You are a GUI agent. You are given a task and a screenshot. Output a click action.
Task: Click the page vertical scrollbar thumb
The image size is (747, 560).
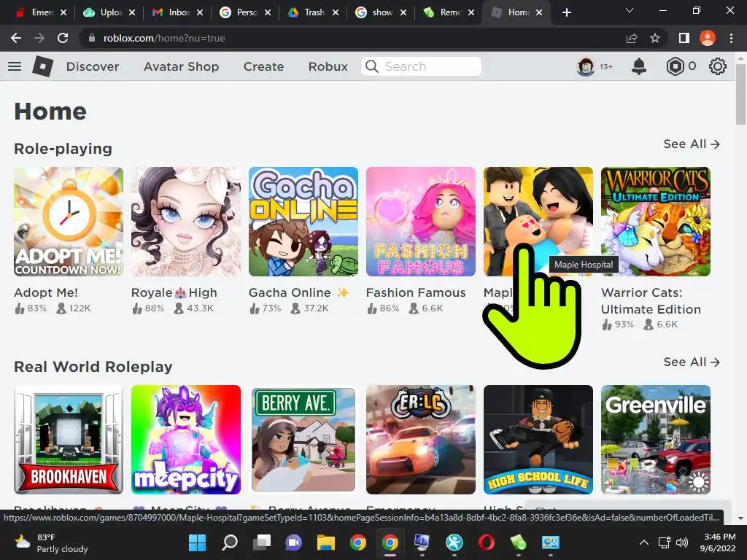coord(741,93)
